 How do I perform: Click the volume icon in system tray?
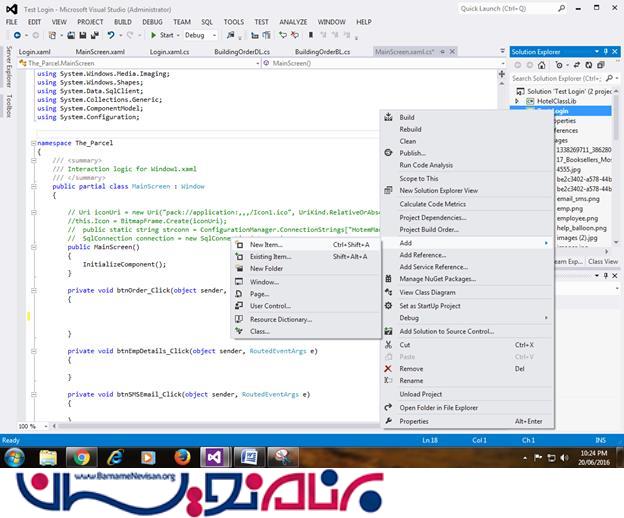pos(564,458)
